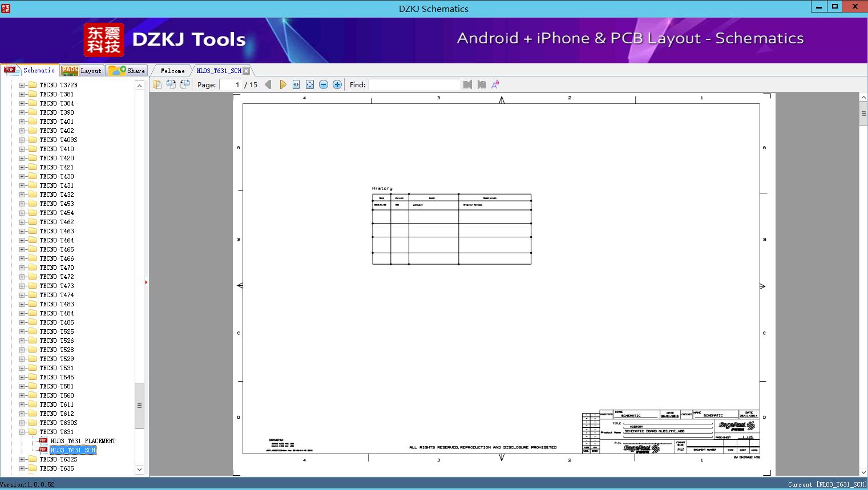Go to previous page arrow

(x=268, y=84)
